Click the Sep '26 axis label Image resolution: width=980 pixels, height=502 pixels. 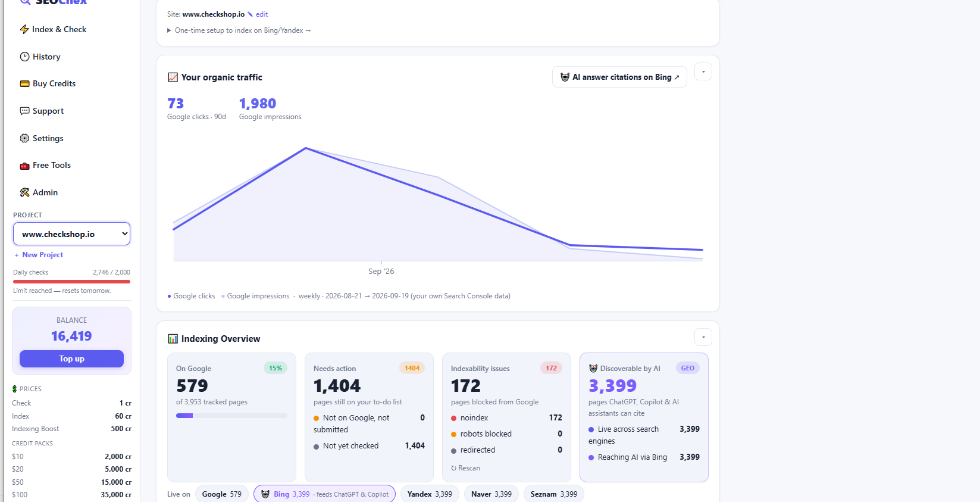pos(381,272)
